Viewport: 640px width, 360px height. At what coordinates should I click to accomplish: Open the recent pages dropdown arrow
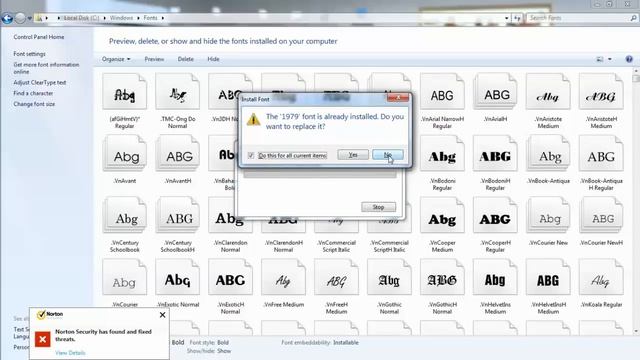pyautogui.click(x=30, y=18)
